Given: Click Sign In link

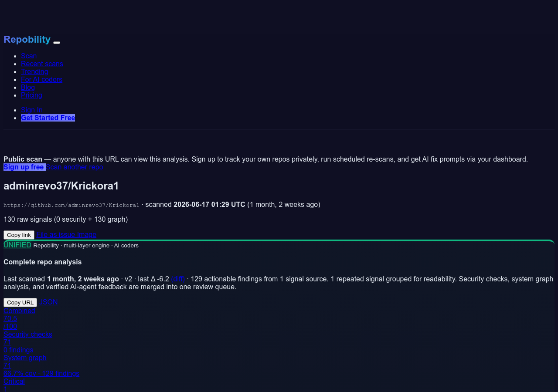Looking at the screenshot, I should [x=32, y=110].
